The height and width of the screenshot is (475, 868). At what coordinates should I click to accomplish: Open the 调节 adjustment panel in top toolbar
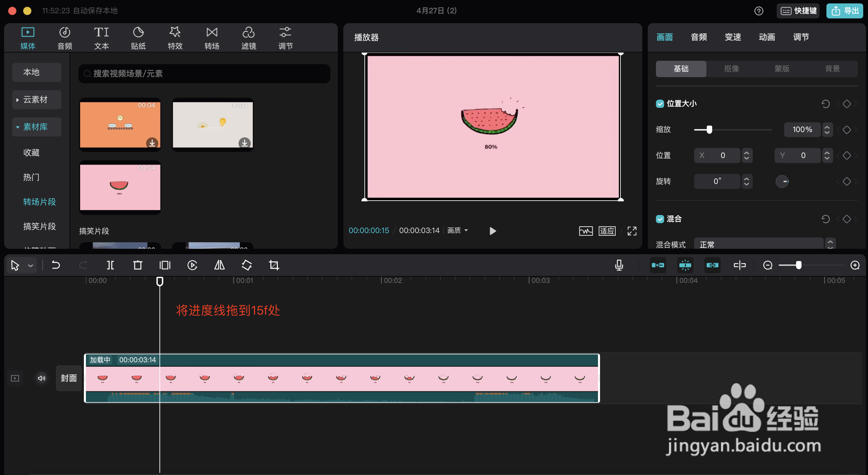285,38
